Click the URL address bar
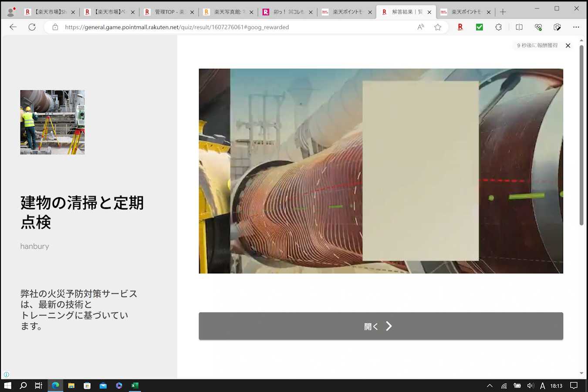 pos(235,27)
